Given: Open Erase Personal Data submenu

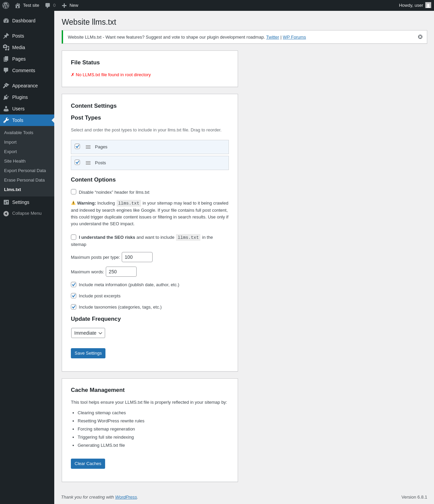Looking at the screenshot, I should pyautogui.click(x=24, y=180).
